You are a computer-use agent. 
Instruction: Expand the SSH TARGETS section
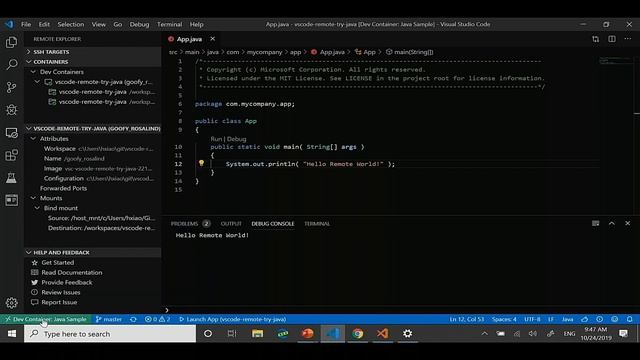point(92,52)
